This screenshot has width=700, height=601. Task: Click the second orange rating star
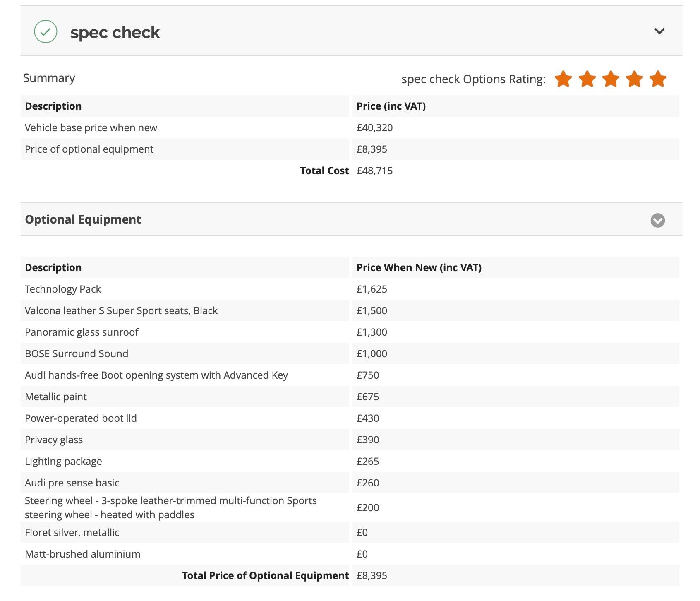click(x=587, y=79)
